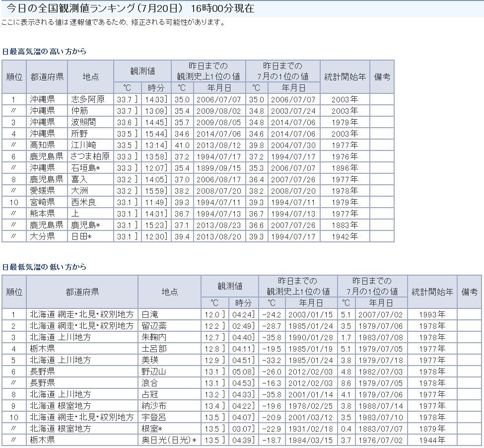The height and width of the screenshot is (448, 484).
Task: Click the 納沙布 location cell
Action: point(153,406)
